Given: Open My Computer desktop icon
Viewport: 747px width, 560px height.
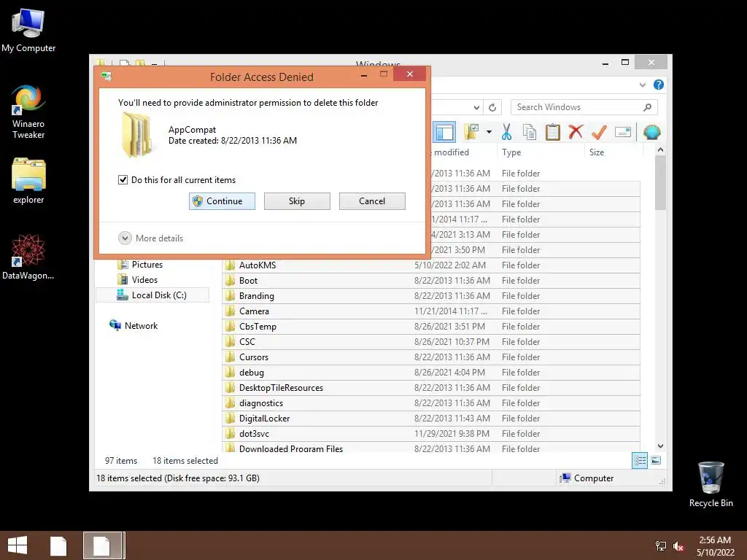Looking at the screenshot, I should pos(28,31).
